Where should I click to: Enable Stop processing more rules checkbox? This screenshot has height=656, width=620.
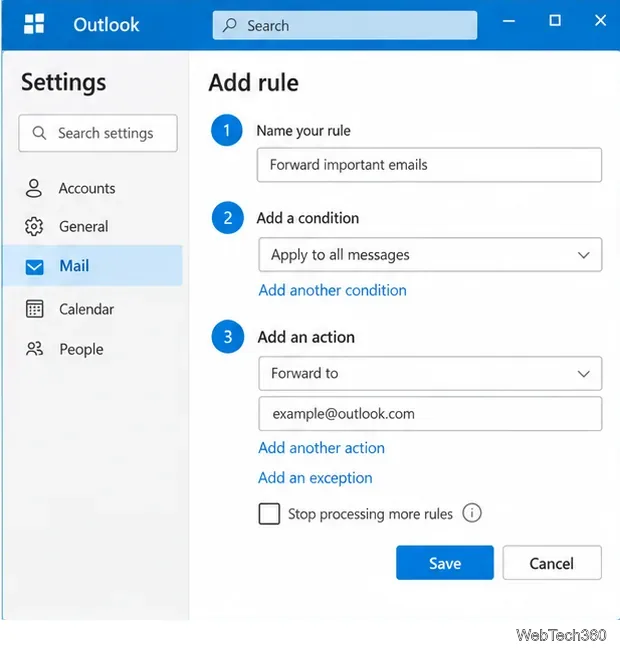click(269, 514)
